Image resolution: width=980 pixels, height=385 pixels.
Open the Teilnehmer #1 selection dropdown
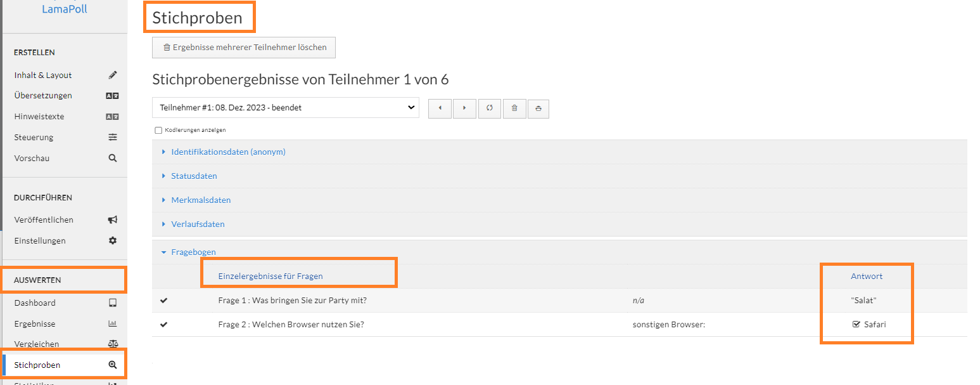click(286, 107)
